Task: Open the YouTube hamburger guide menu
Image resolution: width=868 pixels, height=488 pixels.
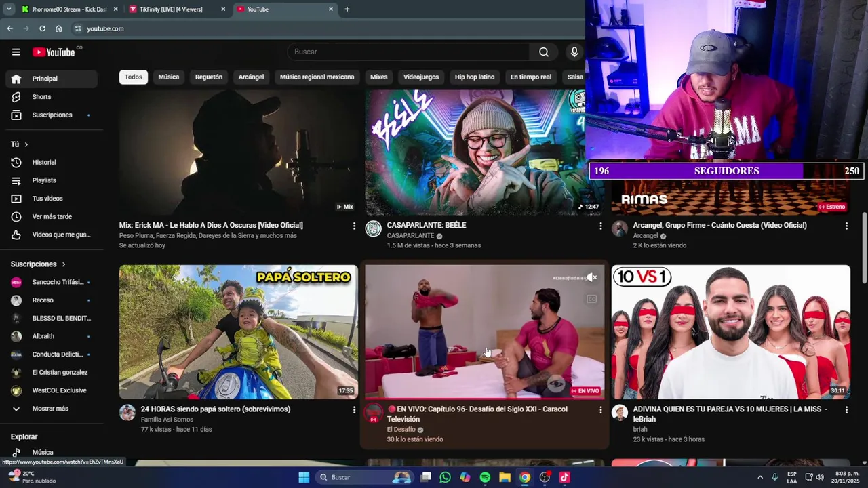Action: 16,52
